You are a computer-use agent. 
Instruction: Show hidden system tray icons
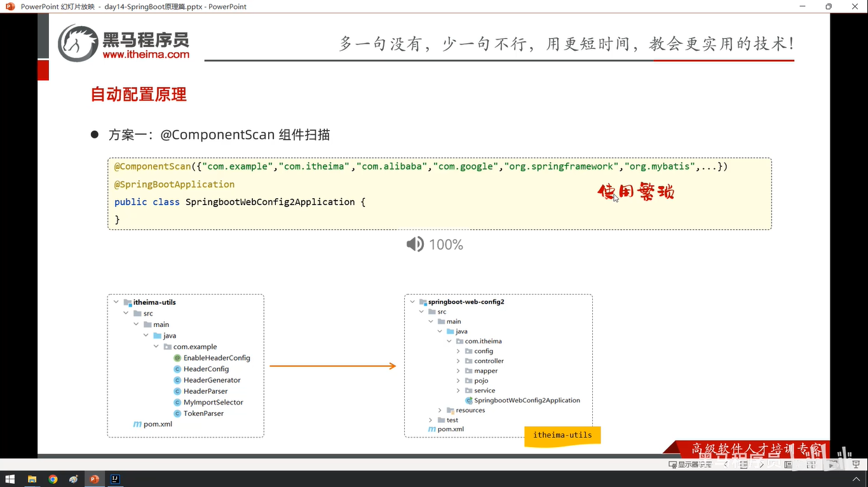(856, 479)
